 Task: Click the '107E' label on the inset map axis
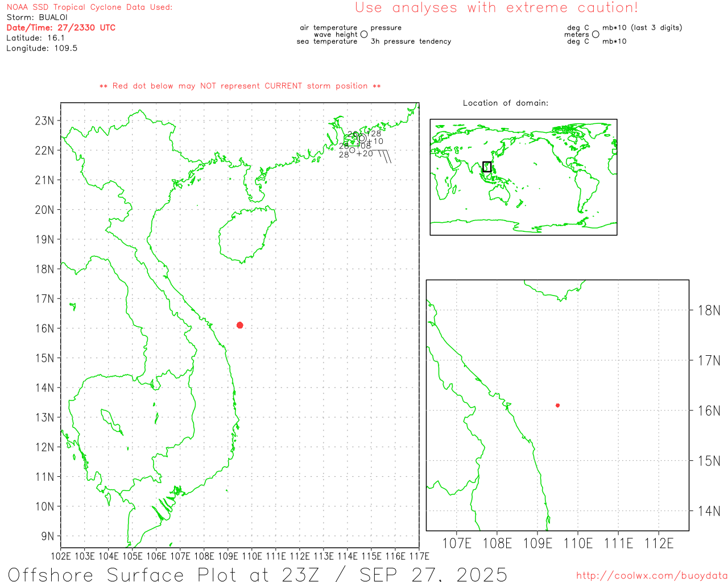click(x=457, y=543)
